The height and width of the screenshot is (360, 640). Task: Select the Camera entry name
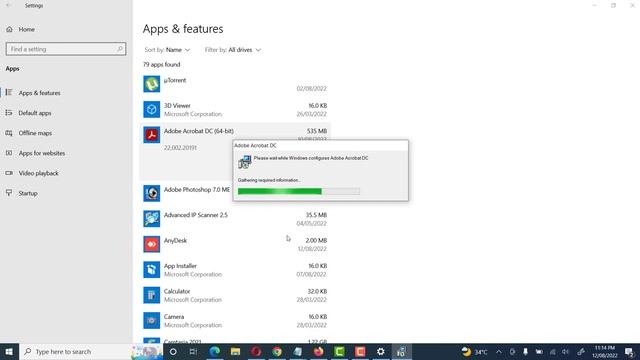tap(173, 316)
